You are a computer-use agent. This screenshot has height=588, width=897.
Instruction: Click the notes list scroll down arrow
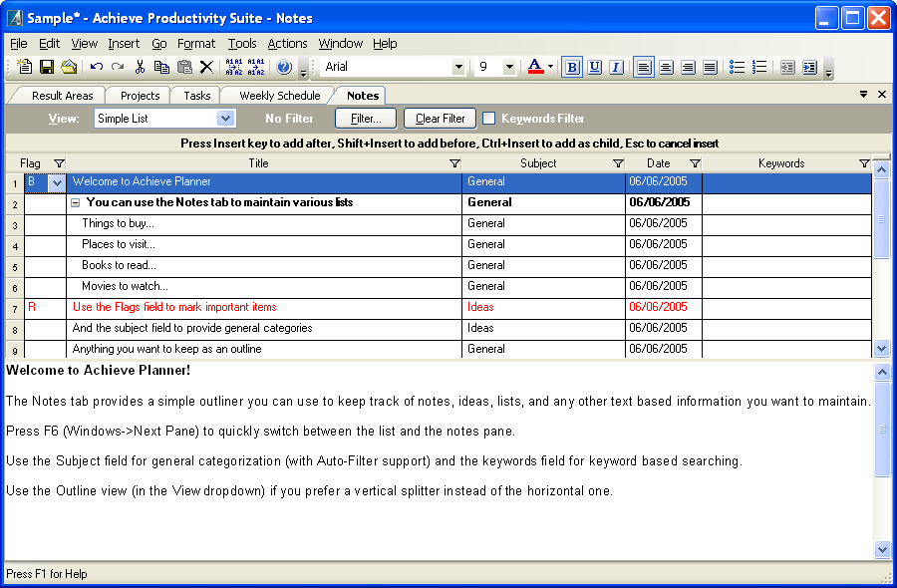(x=882, y=348)
